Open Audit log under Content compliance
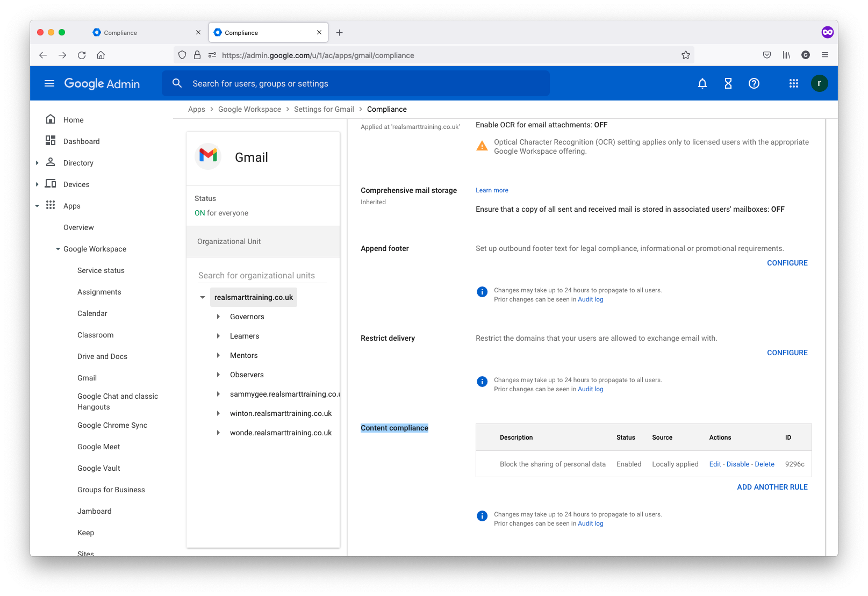868x596 pixels. (x=591, y=523)
